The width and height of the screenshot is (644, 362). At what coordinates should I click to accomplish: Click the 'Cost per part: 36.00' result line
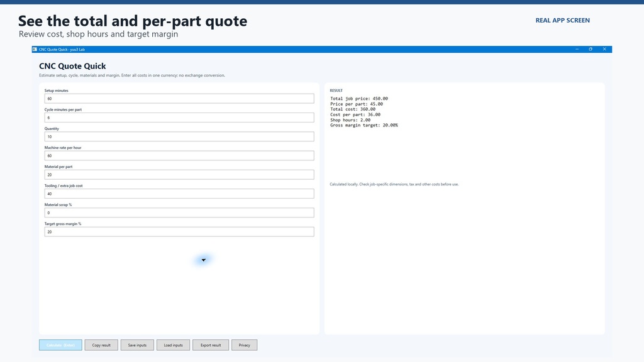(355, 114)
